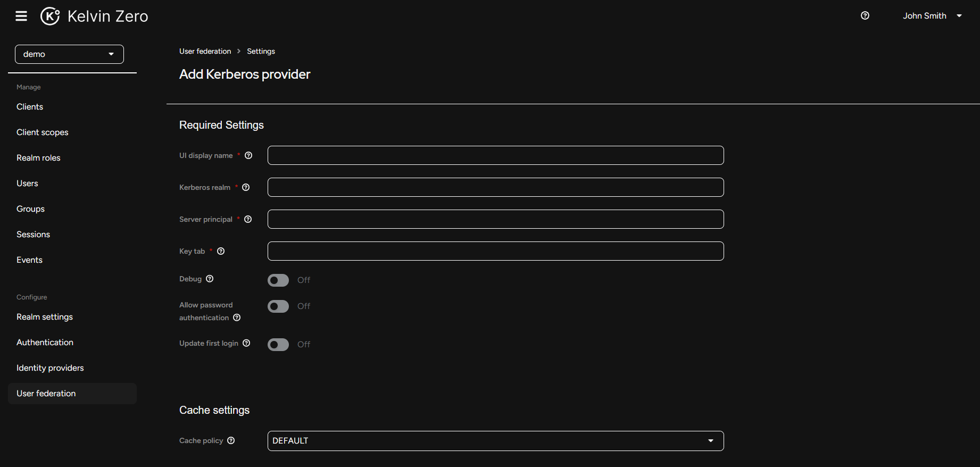Open Client scopes page
The image size is (980, 467).
click(72, 132)
